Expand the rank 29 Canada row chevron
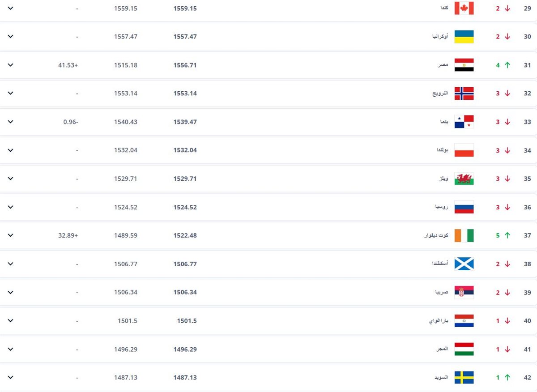 tap(11, 8)
